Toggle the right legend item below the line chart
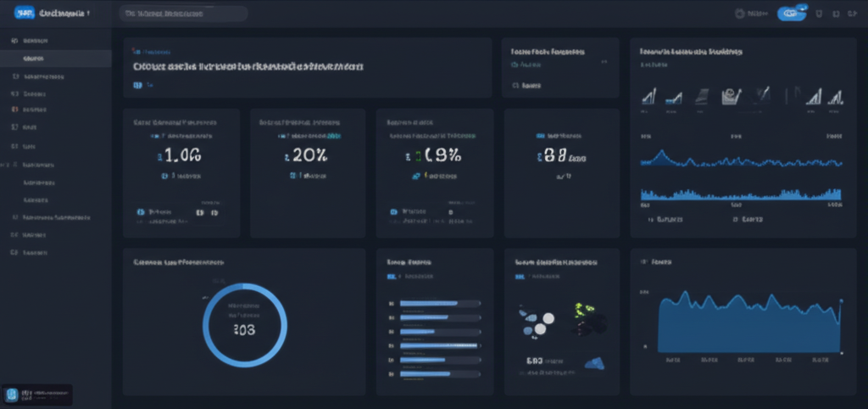 pos(748,219)
